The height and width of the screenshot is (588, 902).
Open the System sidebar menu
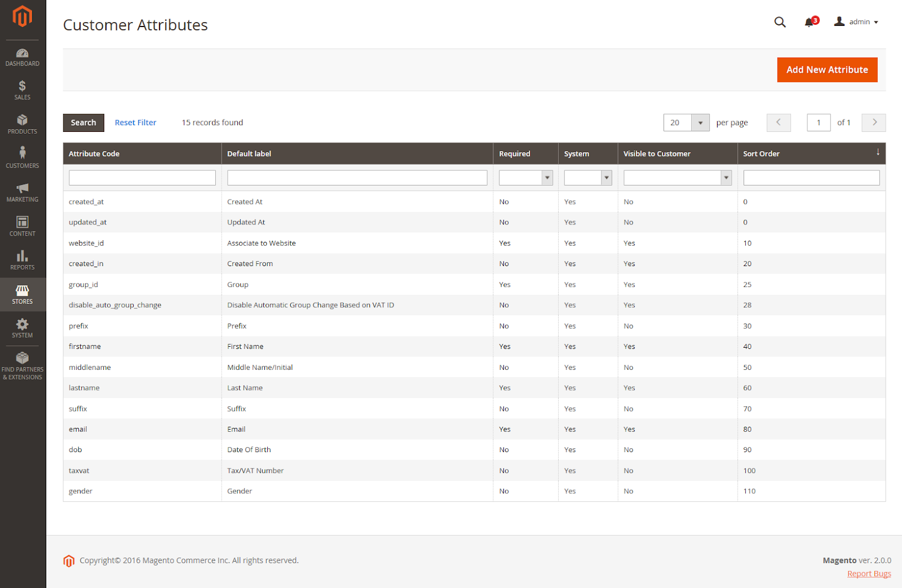(23, 328)
